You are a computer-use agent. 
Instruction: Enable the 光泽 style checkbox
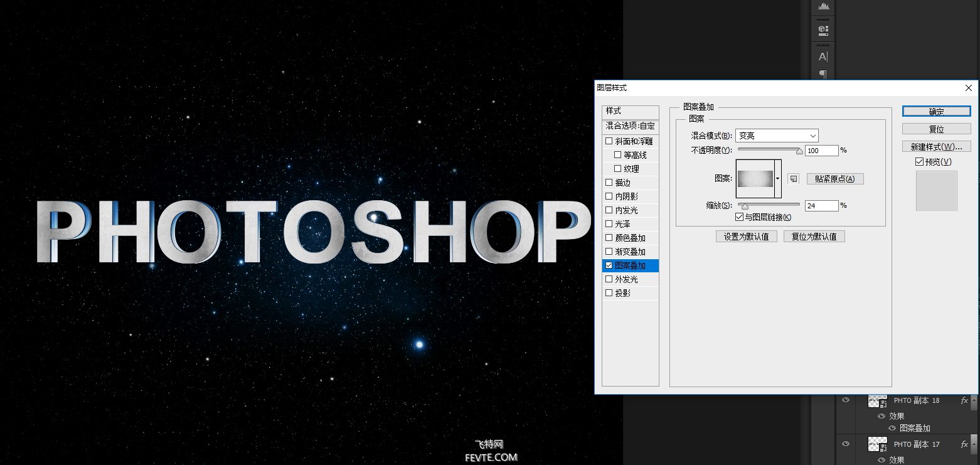[609, 224]
